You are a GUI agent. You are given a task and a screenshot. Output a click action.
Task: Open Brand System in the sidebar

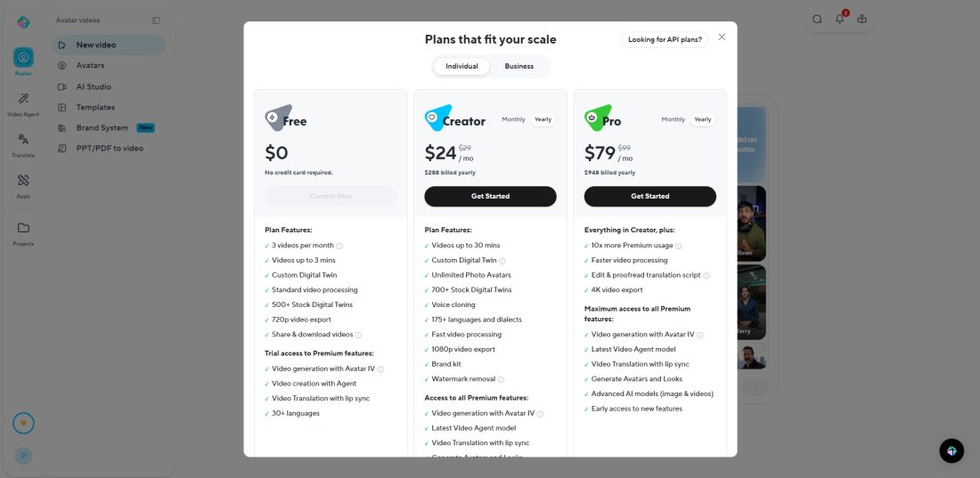click(x=102, y=128)
